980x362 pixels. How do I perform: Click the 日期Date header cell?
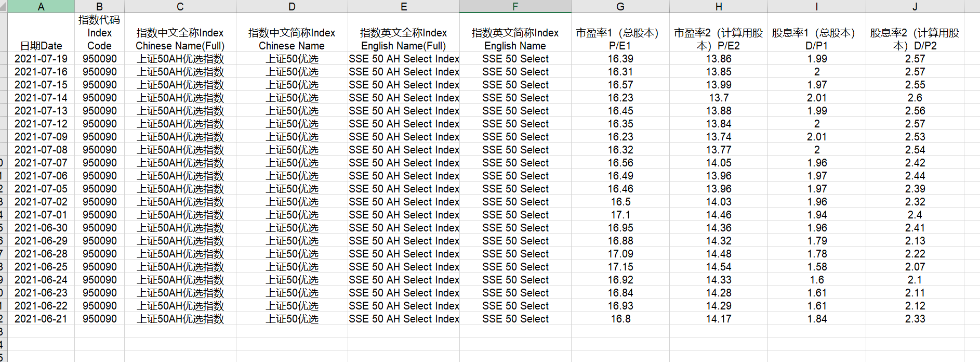tap(41, 32)
